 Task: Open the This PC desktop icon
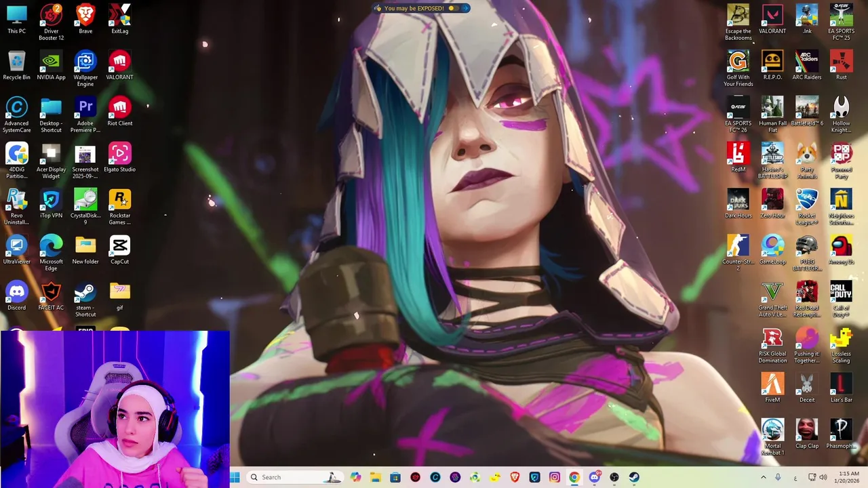point(17,20)
